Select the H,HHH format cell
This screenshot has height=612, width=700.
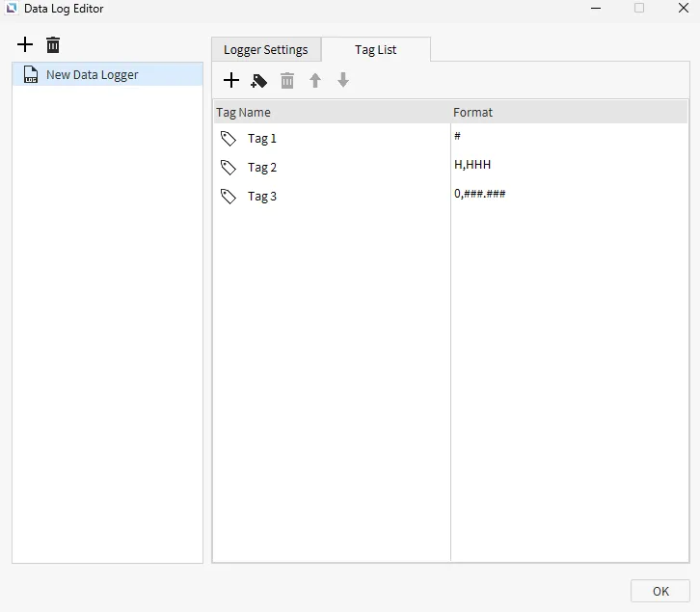pos(472,166)
